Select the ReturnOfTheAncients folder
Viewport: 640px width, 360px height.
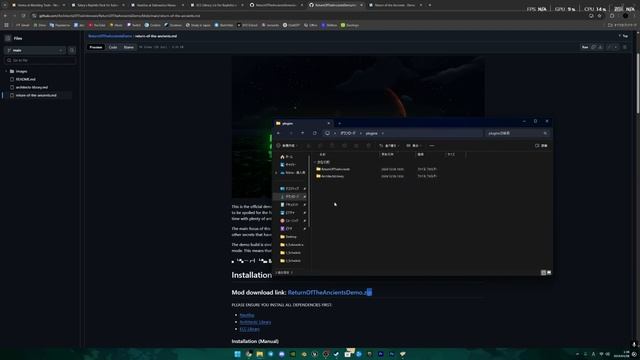click(x=333, y=169)
